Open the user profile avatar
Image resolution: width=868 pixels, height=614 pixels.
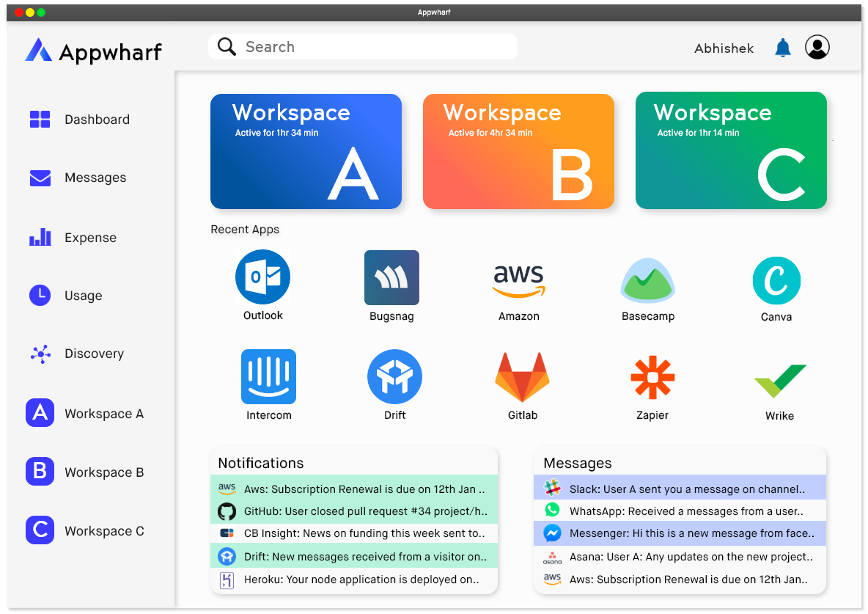point(817,48)
